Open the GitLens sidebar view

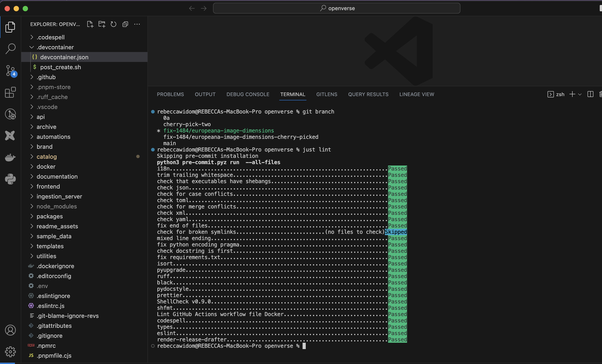pyautogui.click(x=10, y=114)
